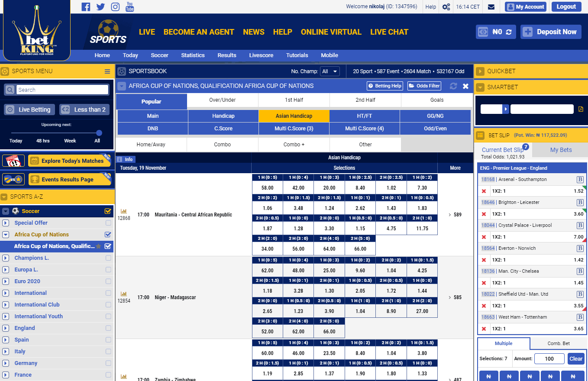The image size is (588, 381).
Task: Open the Instagram icon
Action: (115, 6)
